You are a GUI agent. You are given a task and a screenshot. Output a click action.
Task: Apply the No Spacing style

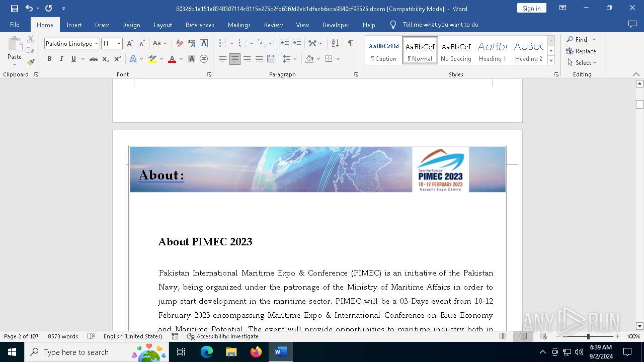click(x=456, y=51)
